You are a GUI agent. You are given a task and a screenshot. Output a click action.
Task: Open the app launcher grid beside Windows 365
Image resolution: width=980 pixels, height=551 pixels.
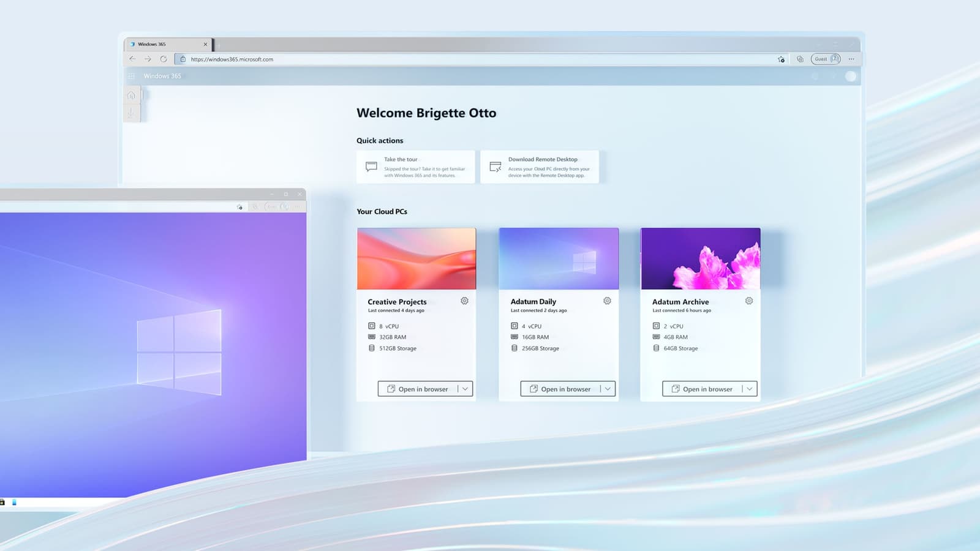click(131, 76)
